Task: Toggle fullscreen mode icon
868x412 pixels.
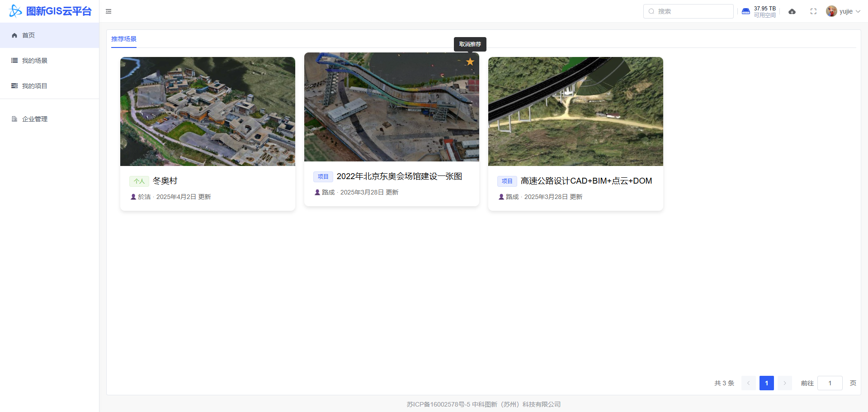Action: pyautogui.click(x=813, y=11)
